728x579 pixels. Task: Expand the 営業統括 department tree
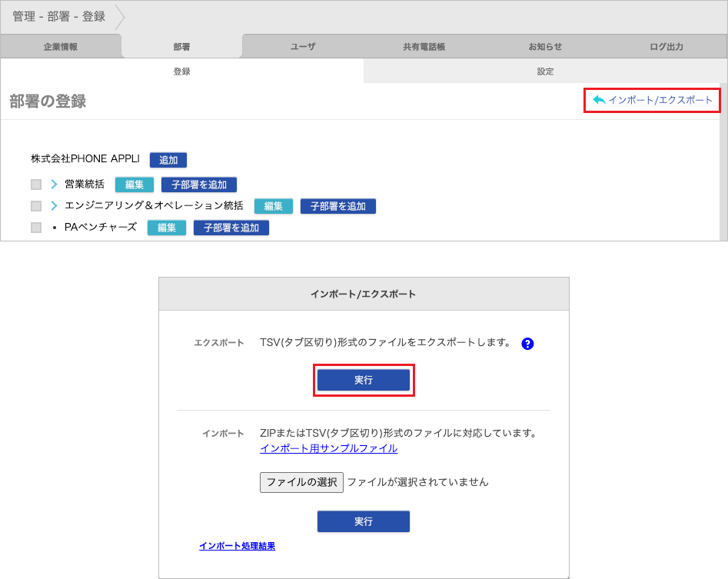click(x=54, y=185)
